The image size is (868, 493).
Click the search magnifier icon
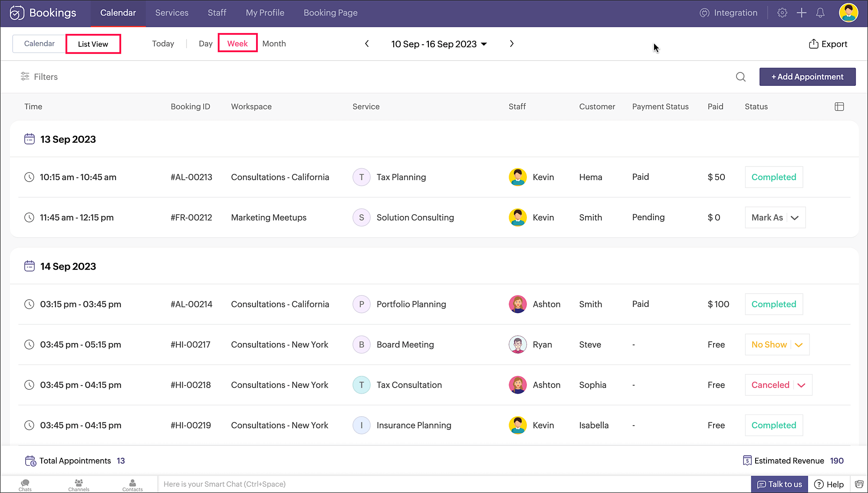pyautogui.click(x=741, y=77)
